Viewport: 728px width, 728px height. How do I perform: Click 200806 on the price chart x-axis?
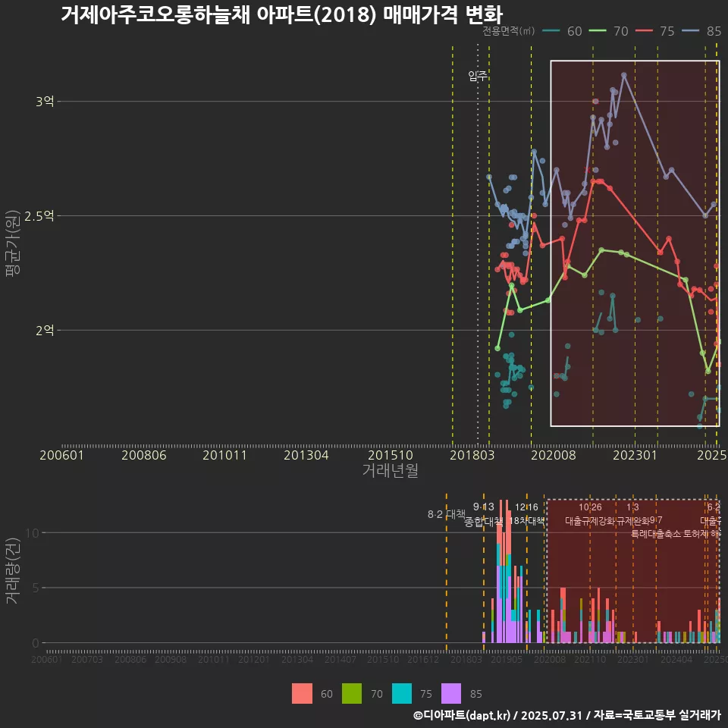[144, 455]
